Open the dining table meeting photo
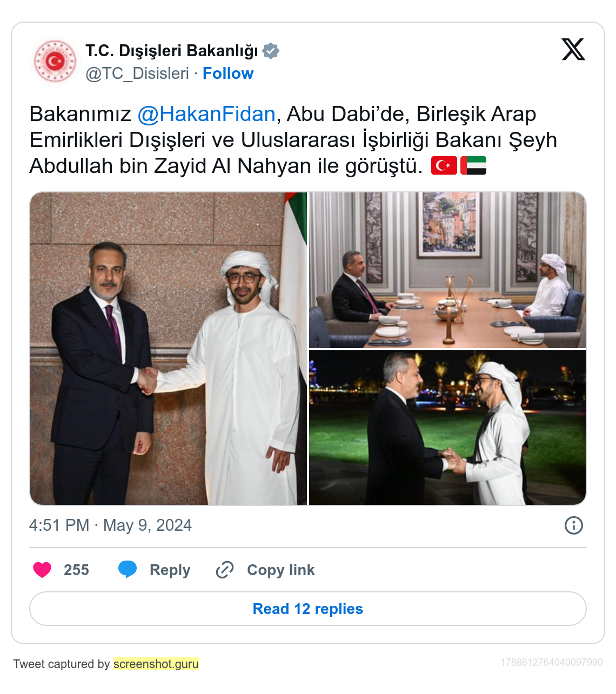Screen dimensions: 616x694 tap(447, 270)
